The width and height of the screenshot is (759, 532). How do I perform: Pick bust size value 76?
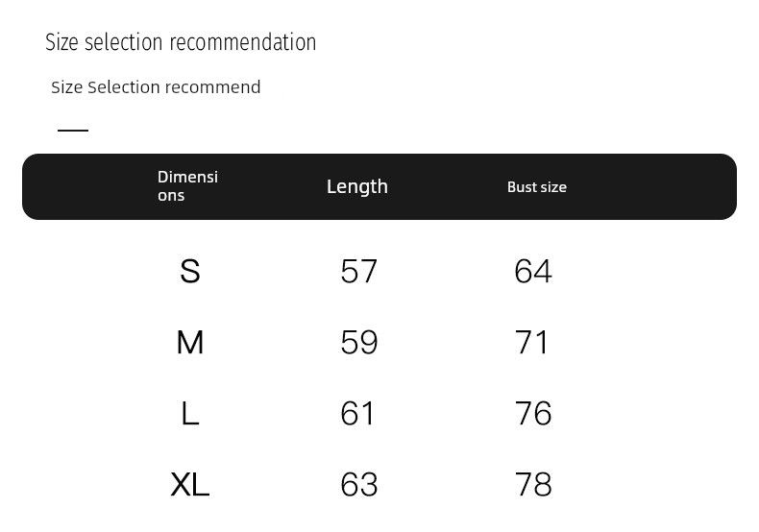533,414
